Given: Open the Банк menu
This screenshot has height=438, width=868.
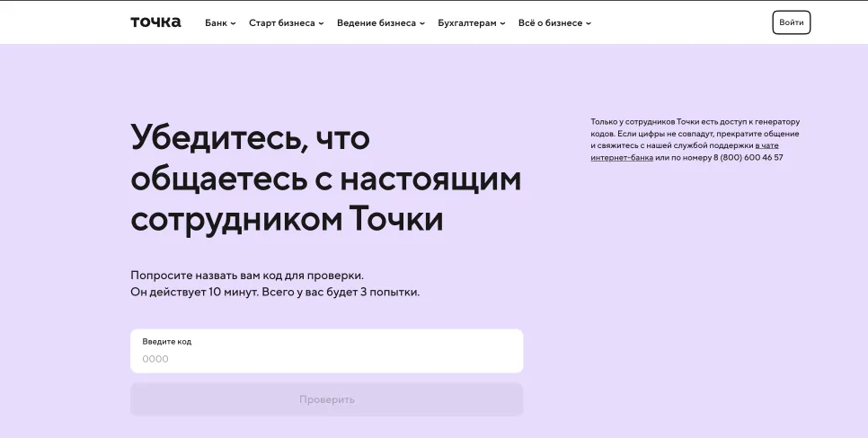Looking at the screenshot, I should pyautogui.click(x=216, y=23).
